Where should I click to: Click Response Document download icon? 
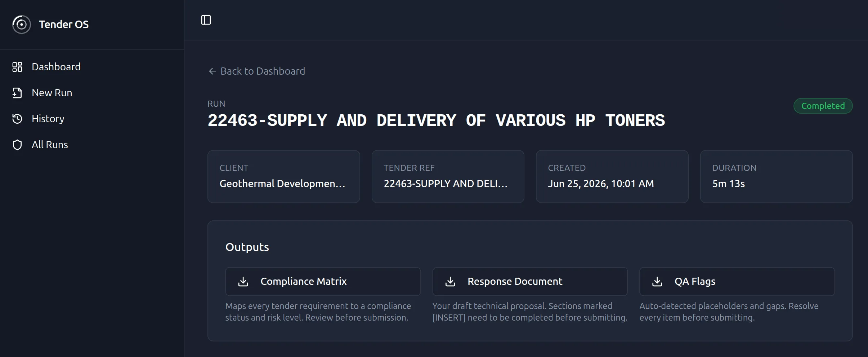(x=451, y=282)
